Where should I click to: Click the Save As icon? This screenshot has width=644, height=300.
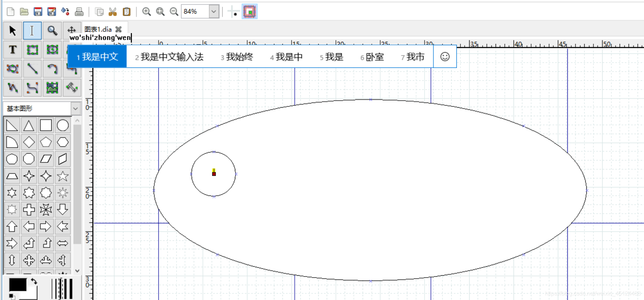tap(52, 12)
